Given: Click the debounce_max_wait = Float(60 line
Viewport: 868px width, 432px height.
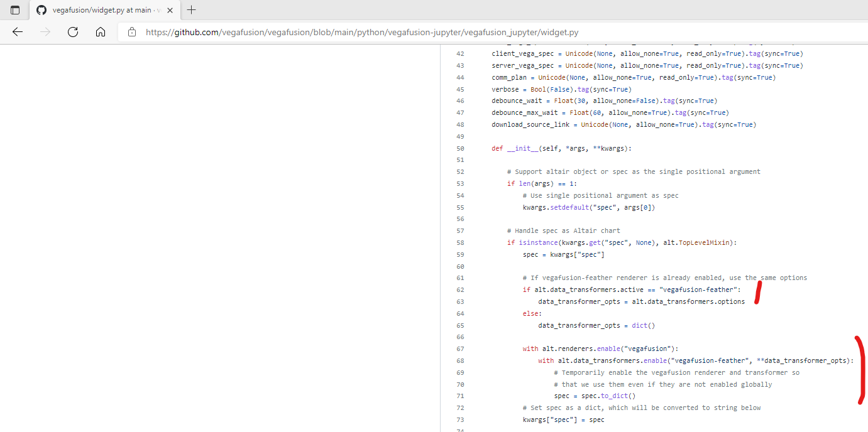Looking at the screenshot, I should pyautogui.click(x=610, y=112).
